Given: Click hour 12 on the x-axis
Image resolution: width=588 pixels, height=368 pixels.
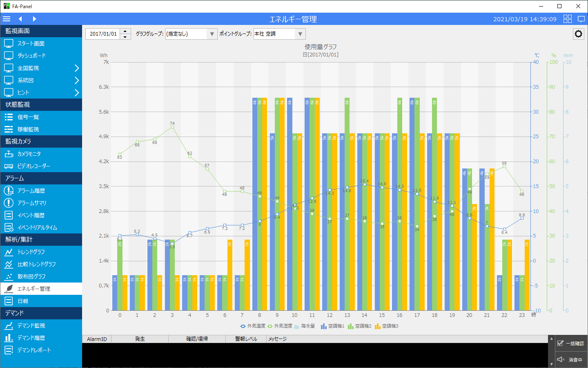Looking at the screenshot, I should (x=330, y=315).
